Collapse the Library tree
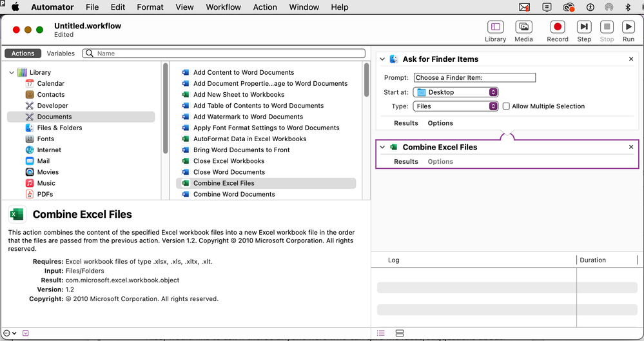Viewport: 644px width, 341px height. 12,72
